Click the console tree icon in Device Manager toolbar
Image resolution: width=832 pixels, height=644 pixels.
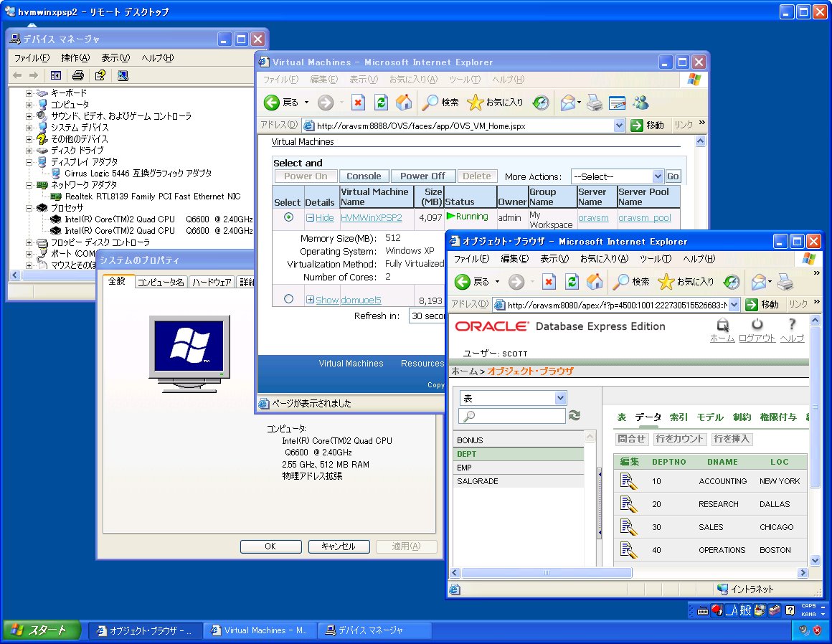click(x=56, y=76)
